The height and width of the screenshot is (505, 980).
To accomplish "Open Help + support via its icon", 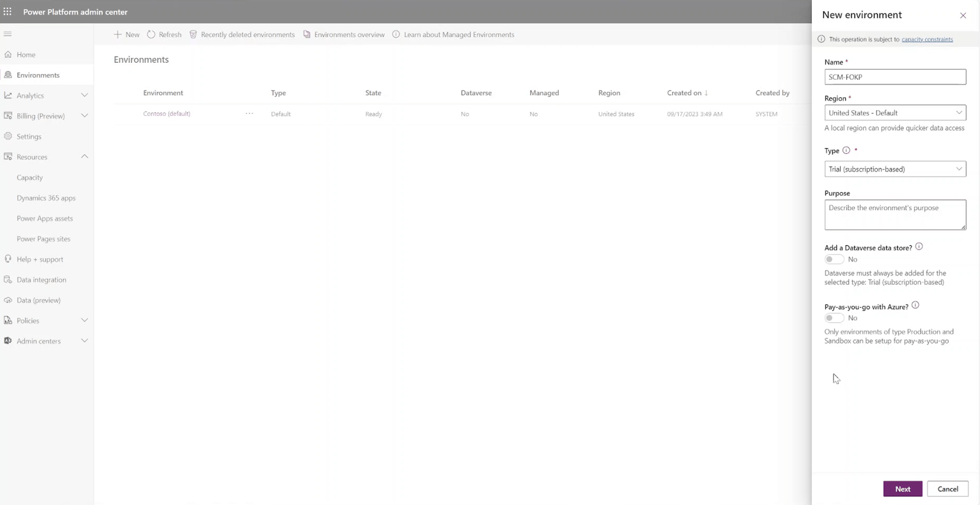I will tap(8, 259).
